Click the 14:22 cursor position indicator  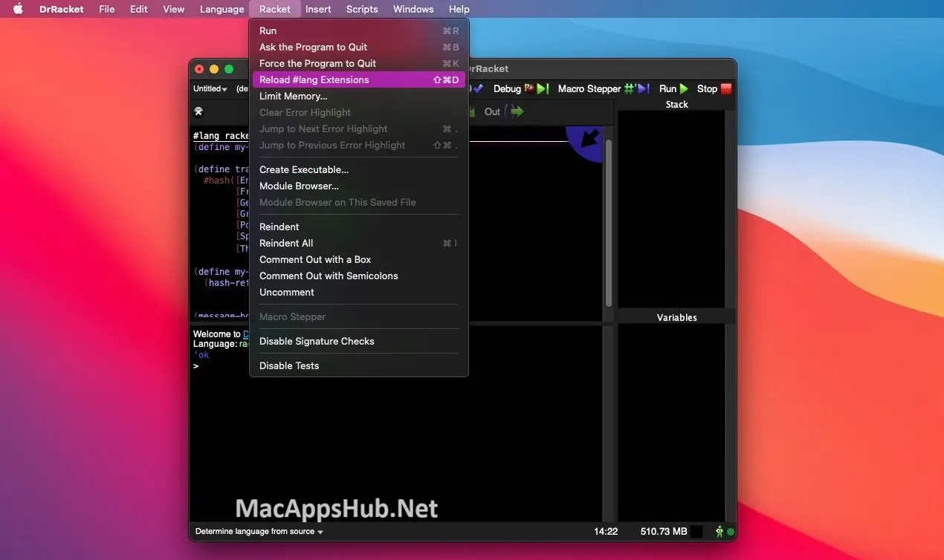click(606, 532)
